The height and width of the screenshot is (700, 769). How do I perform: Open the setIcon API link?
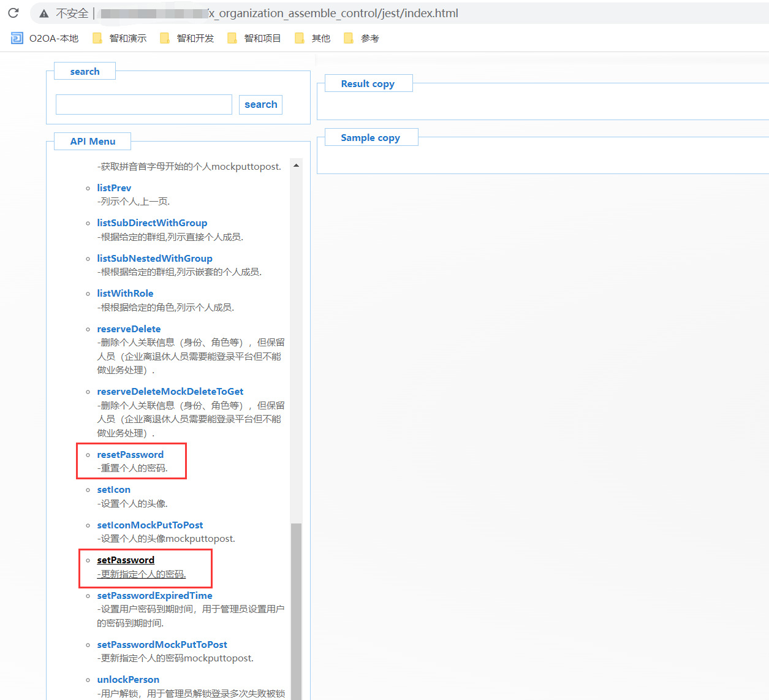[x=113, y=489]
